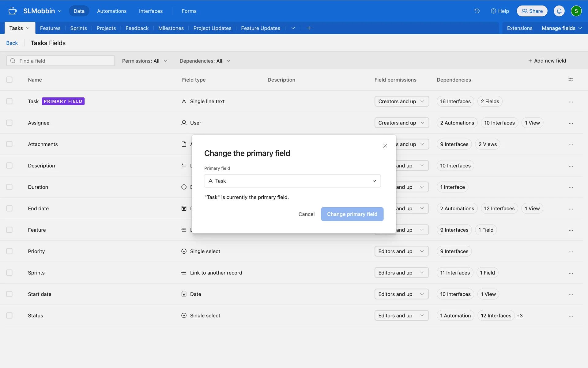Open the Permissions: All filter dropdown
Screen dimensions: 588x368
coord(145,61)
